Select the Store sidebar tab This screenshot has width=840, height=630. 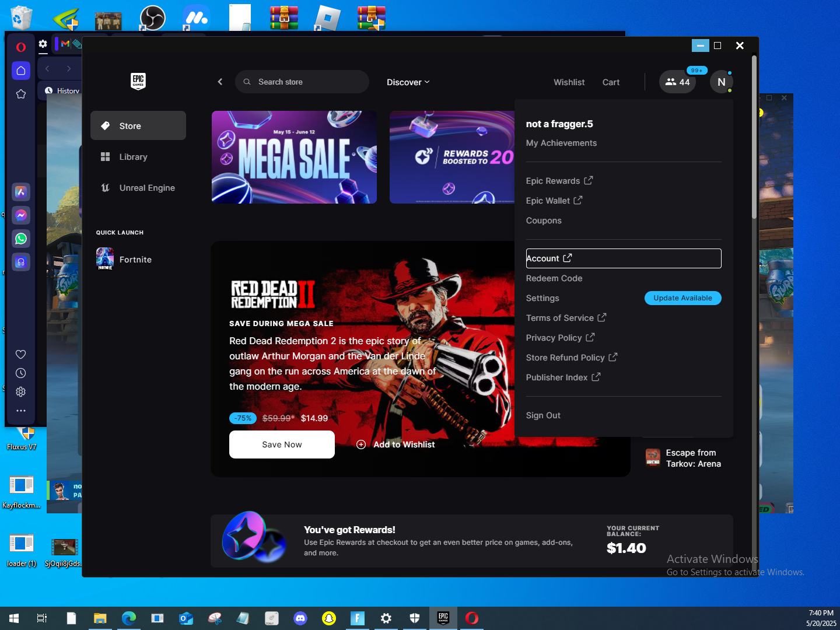[138, 125]
